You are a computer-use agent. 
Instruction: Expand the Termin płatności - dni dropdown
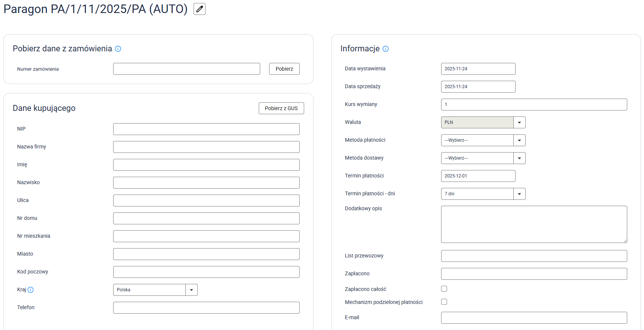coord(483,194)
